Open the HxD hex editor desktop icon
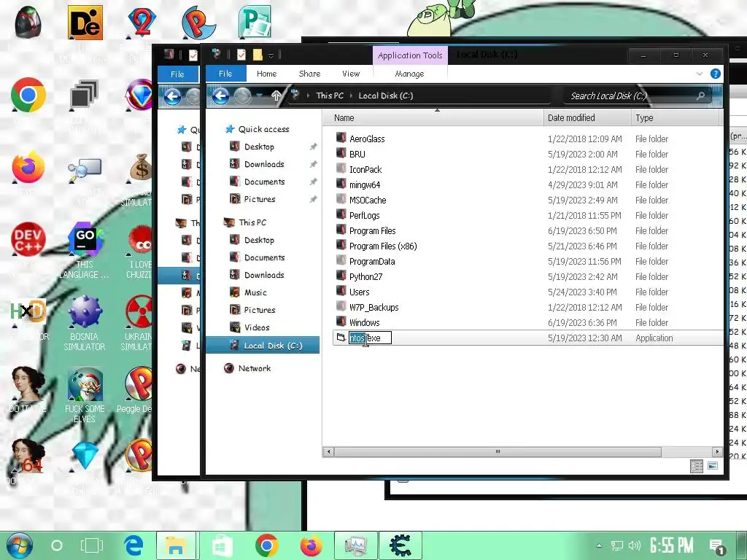 coord(28,311)
